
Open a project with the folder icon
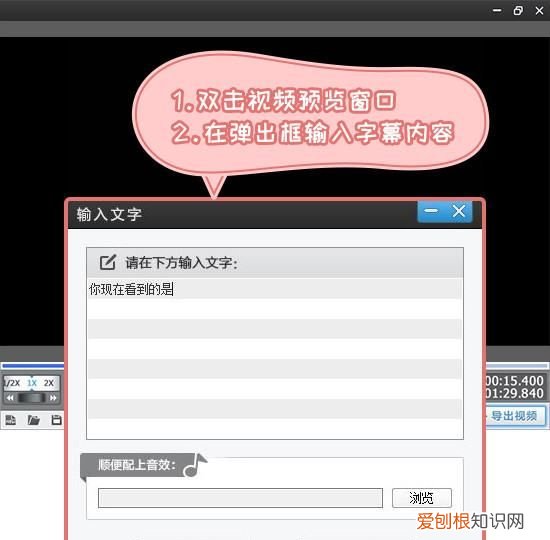[x=34, y=420]
